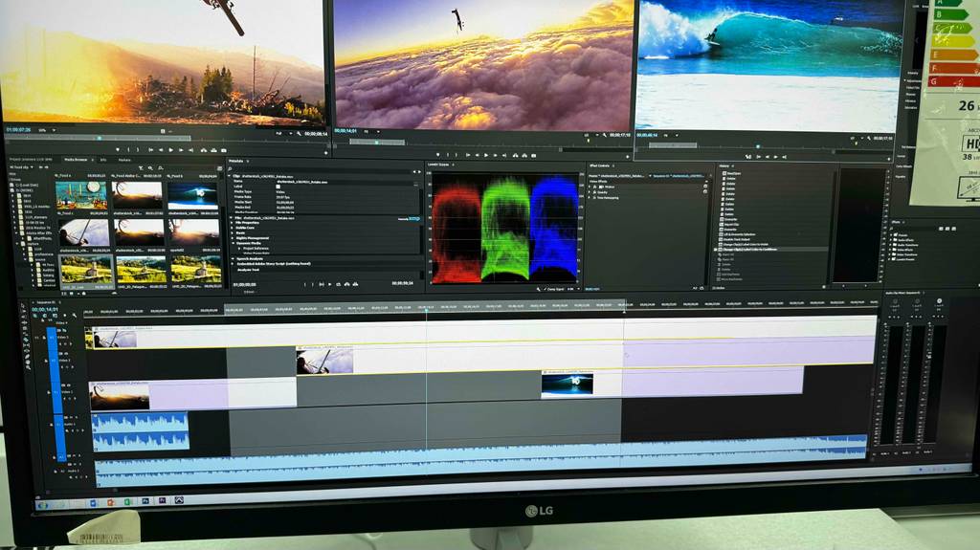Open Photoshop from the Windows taskbar
This screenshot has height=550, width=980.
[145, 500]
